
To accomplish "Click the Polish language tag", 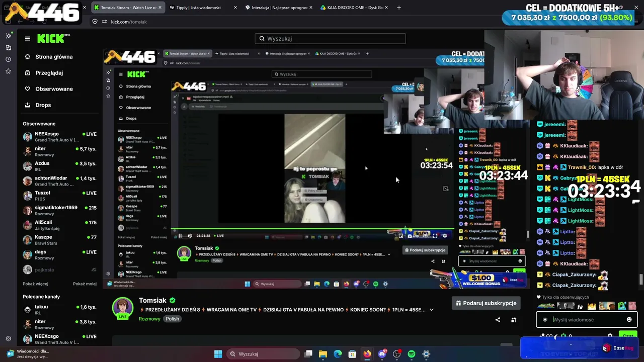I will click(173, 319).
